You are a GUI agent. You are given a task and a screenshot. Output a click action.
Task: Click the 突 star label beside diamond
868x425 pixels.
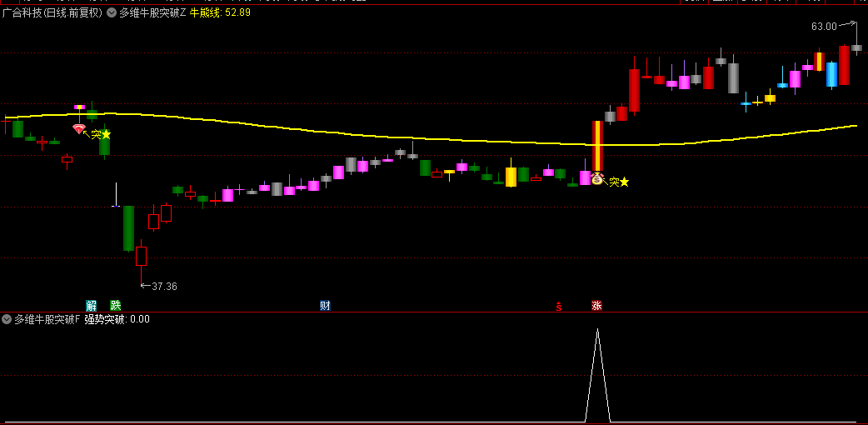point(102,134)
